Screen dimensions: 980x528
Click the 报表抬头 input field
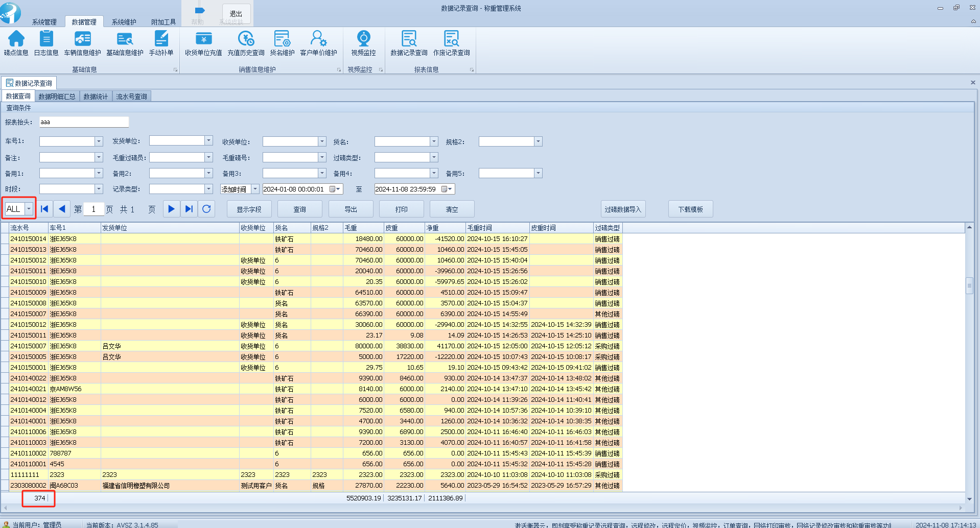coord(84,122)
